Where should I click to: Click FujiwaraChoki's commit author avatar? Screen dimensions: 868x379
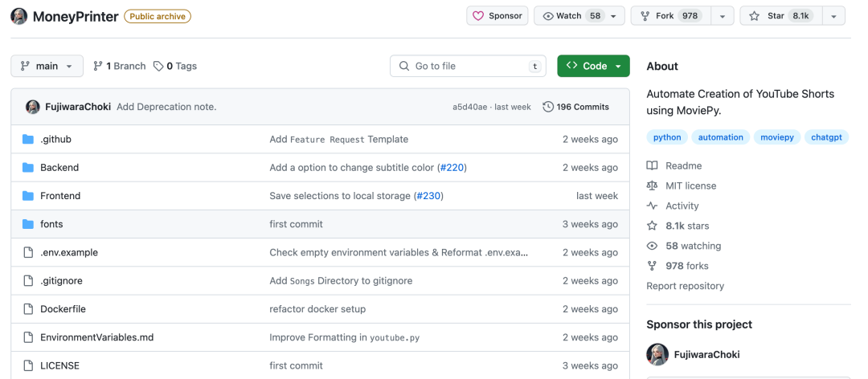click(33, 107)
